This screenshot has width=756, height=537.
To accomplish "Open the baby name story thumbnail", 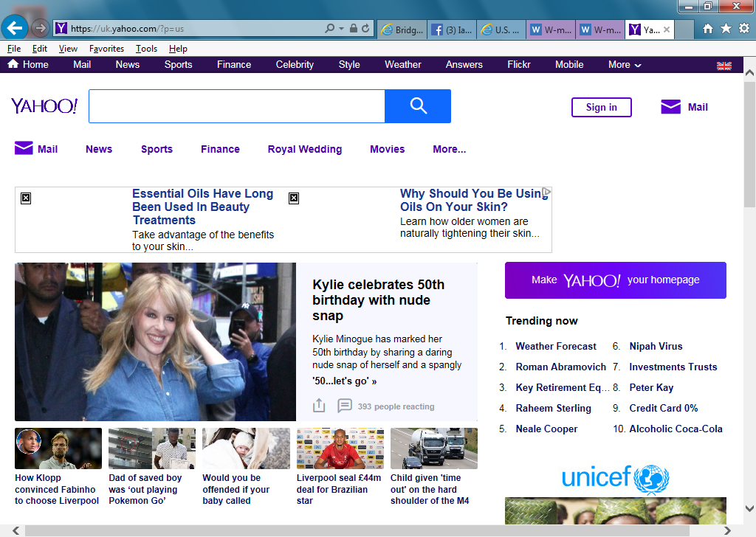I will pos(246,448).
